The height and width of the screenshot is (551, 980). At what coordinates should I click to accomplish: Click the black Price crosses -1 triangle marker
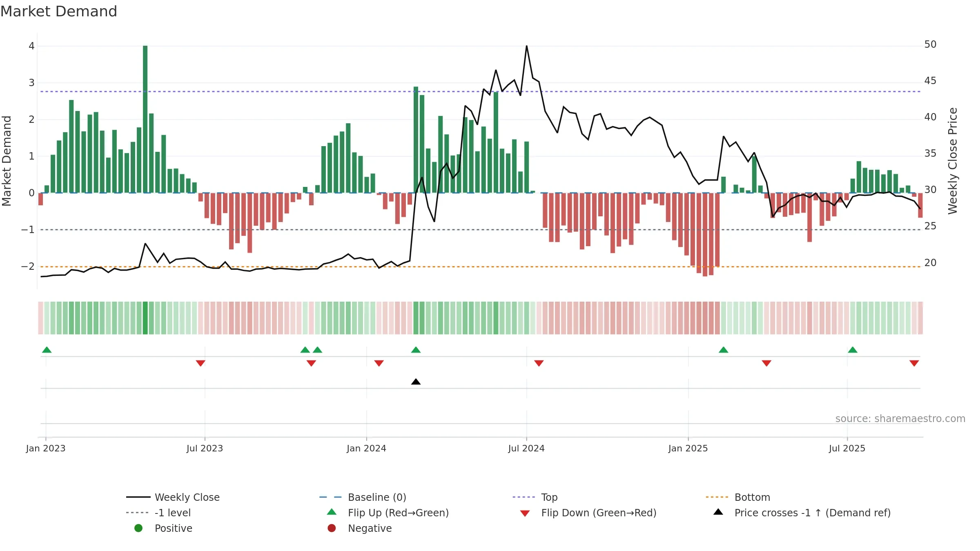point(416,382)
